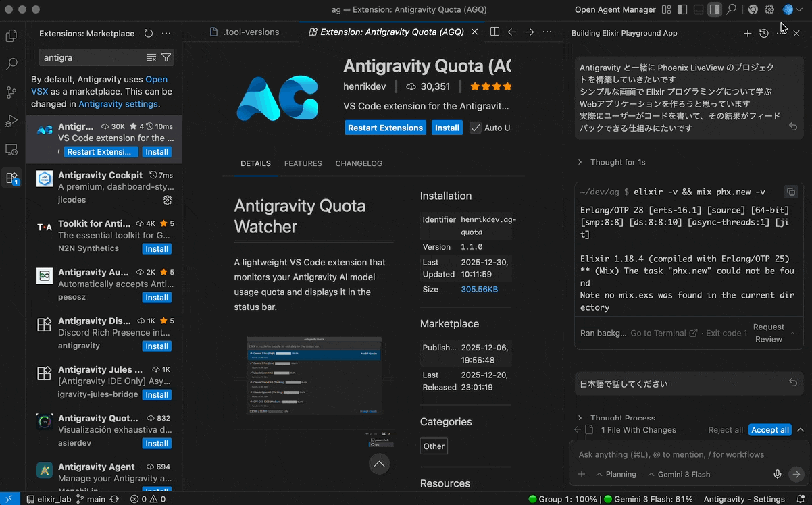The width and height of the screenshot is (812, 505).
Task: Close the Antigravity Quota extension tab
Action: 474,32
